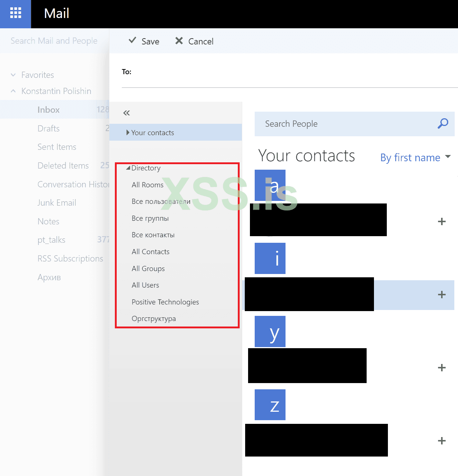Open the Junk Email folder
The width and height of the screenshot is (458, 476).
[57, 203]
